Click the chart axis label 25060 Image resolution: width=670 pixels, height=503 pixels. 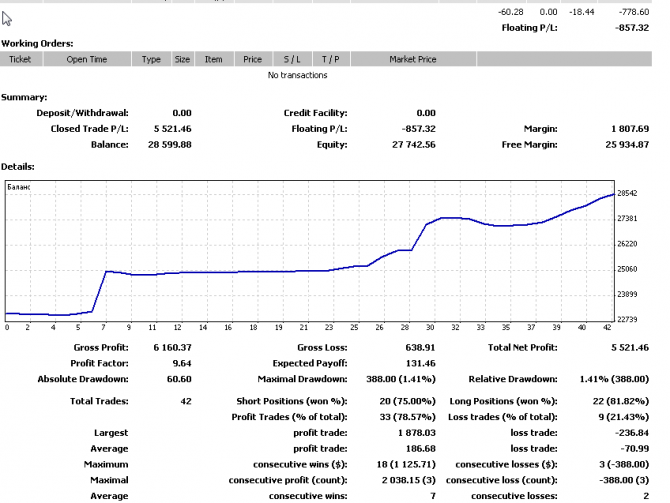[x=627, y=269]
